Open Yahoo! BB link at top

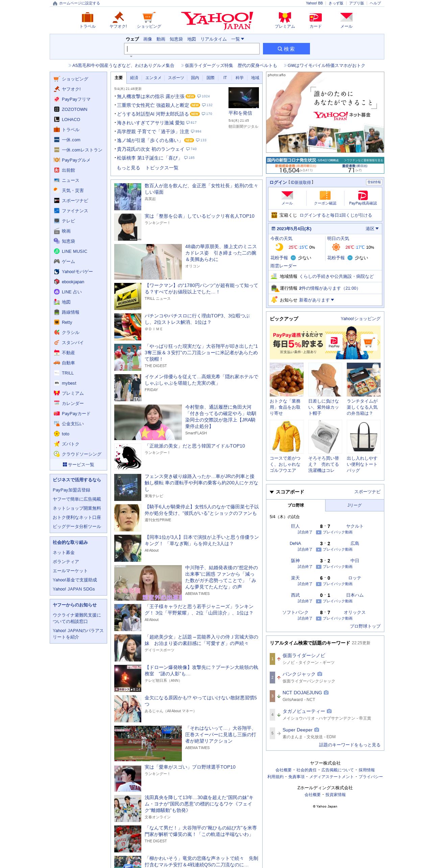[x=314, y=3]
